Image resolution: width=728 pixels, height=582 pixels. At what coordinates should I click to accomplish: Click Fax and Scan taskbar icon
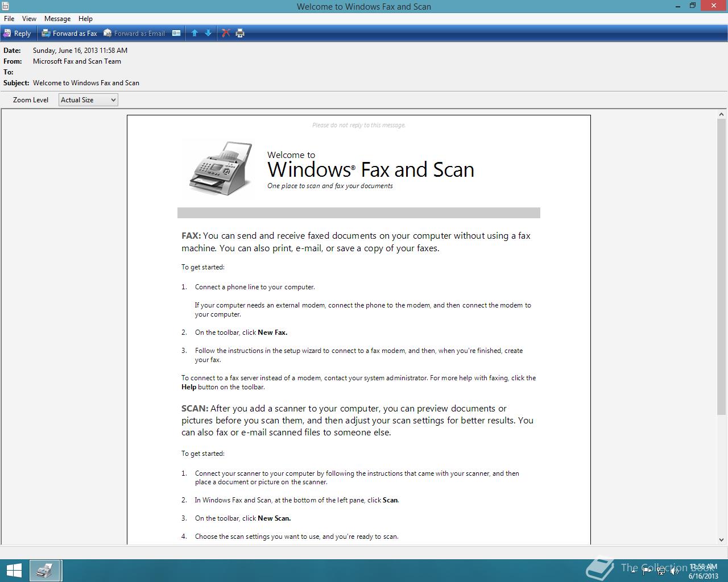coord(45,571)
